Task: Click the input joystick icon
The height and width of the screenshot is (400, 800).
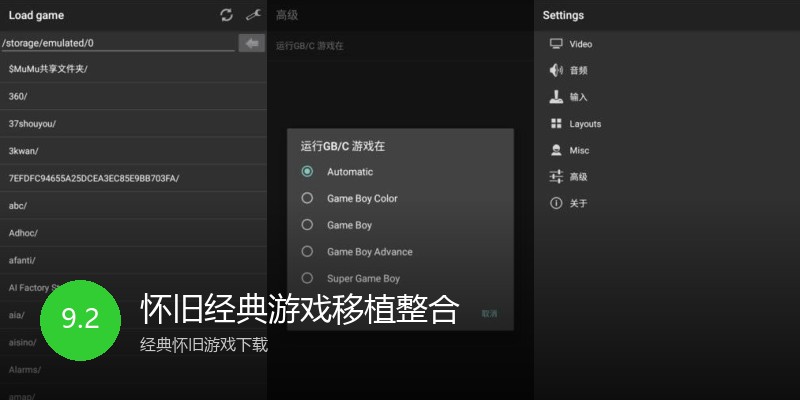Action: (x=556, y=97)
